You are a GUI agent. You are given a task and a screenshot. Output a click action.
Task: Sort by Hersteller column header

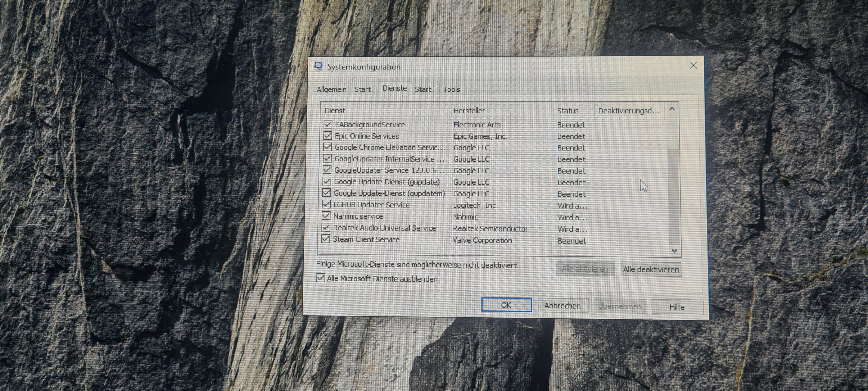point(469,111)
